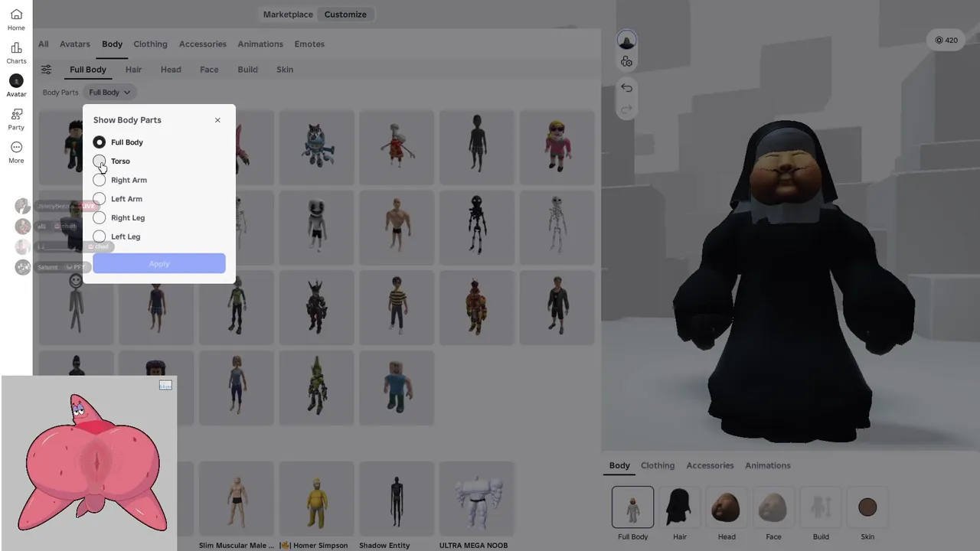Open the All category tab
The width and height of the screenshot is (980, 551).
44,44
